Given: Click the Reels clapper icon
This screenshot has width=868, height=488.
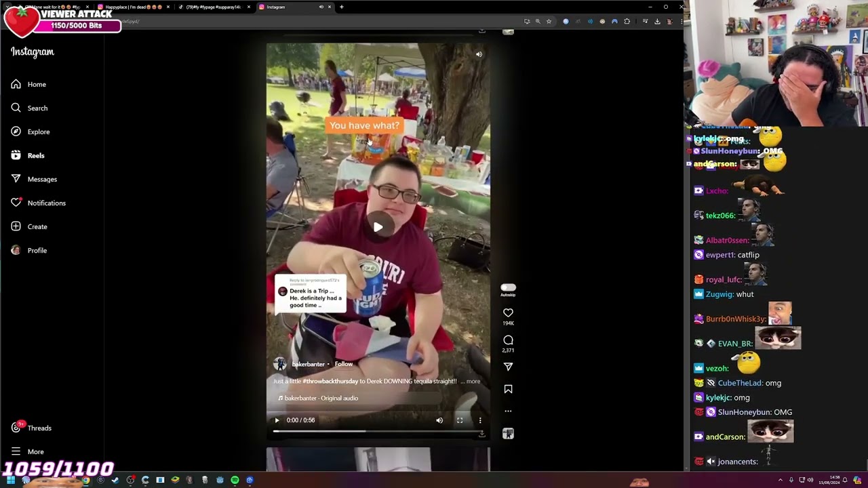Looking at the screenshot, I should pyautogui.click(x=16, y=155).
